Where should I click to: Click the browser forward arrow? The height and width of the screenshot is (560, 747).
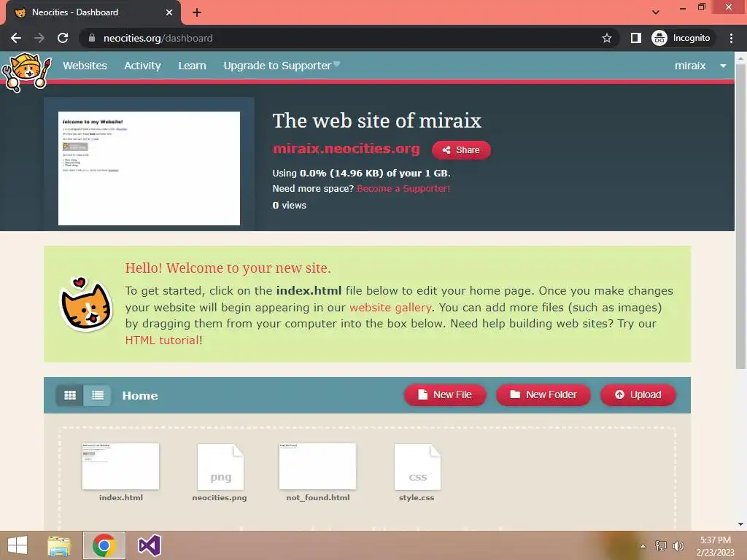pos(39,38)
